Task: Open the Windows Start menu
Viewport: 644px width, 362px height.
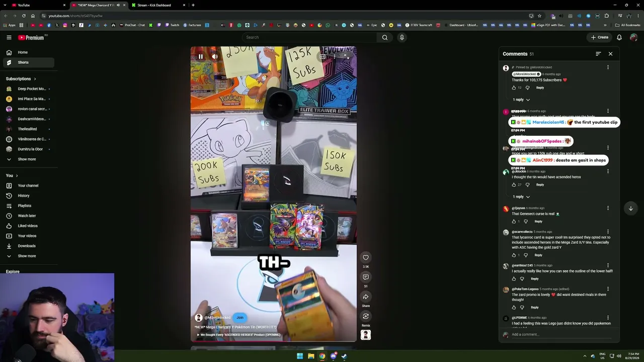Action: coord(300,356)
